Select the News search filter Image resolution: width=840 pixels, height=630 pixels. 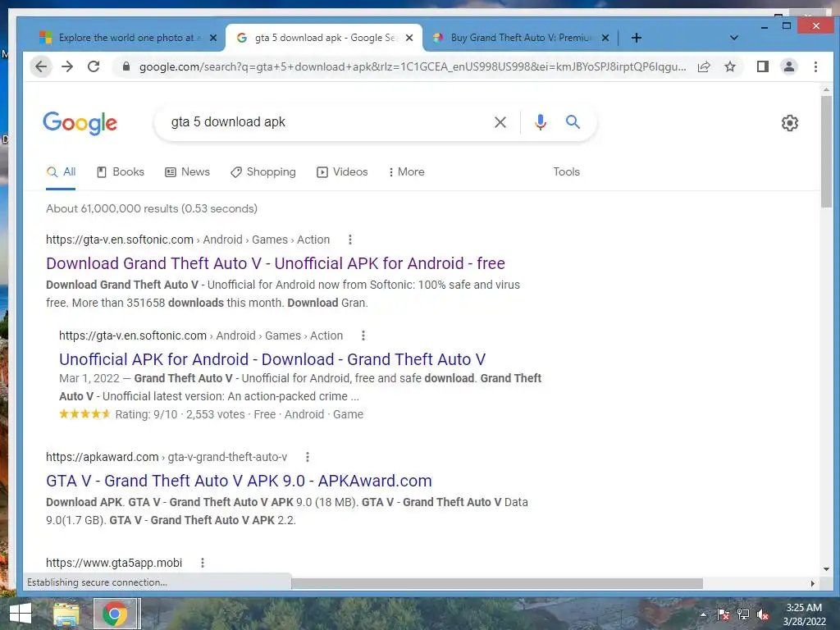click(x=188, y=172)
